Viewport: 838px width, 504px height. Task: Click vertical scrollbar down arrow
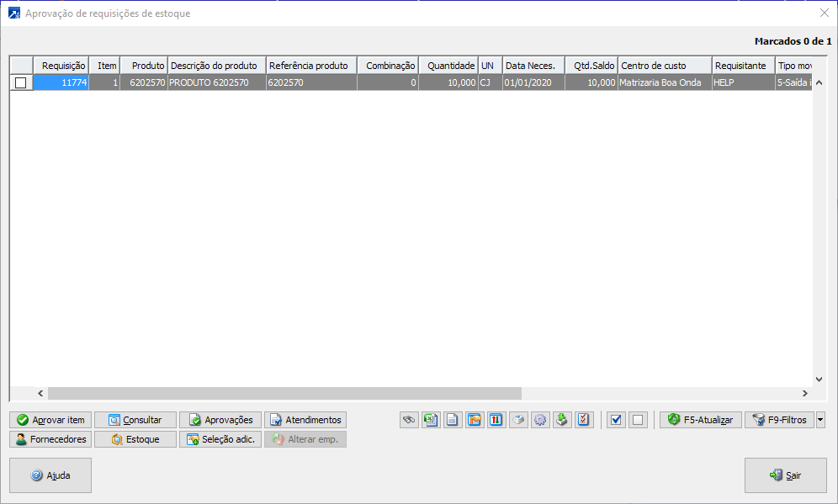[x=819, y=379]
